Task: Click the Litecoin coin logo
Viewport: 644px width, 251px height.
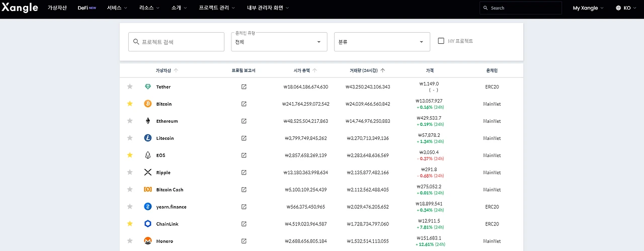Action: pos(148,138)
